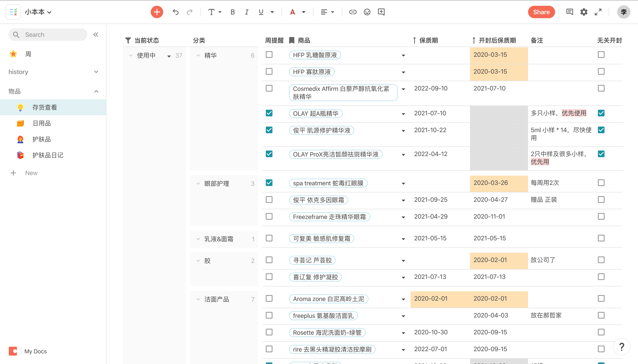Click the Search field
The image size is (638, 364).
48,35
